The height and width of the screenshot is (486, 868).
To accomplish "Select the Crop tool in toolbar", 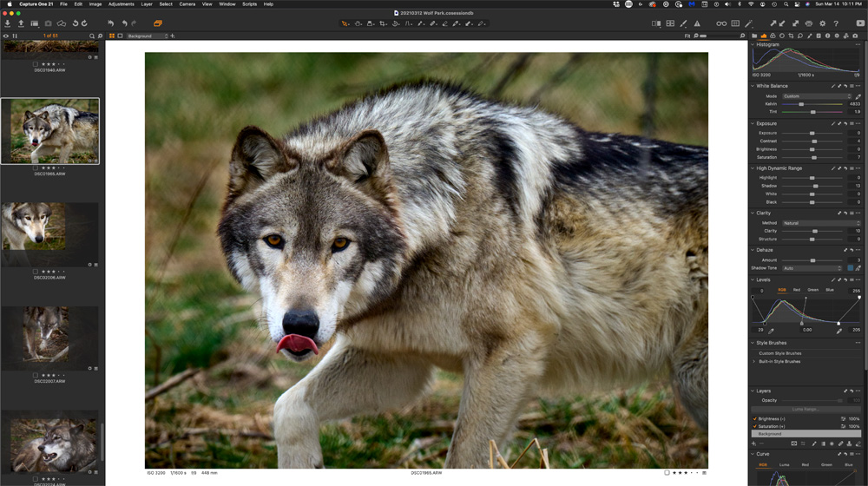I will pos(383,23).
